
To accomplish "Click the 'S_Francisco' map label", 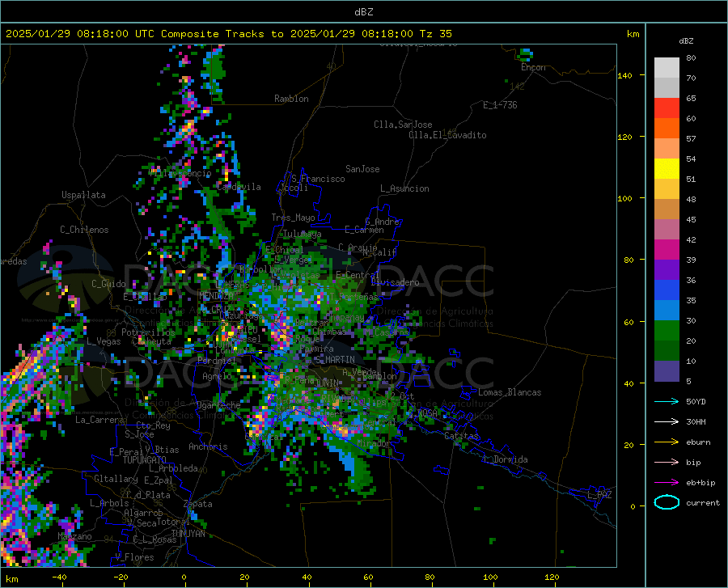I will (318, 179).
